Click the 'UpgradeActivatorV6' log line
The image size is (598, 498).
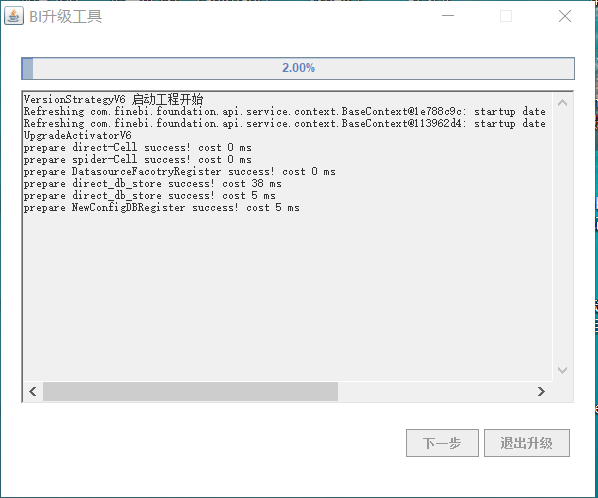77,135
